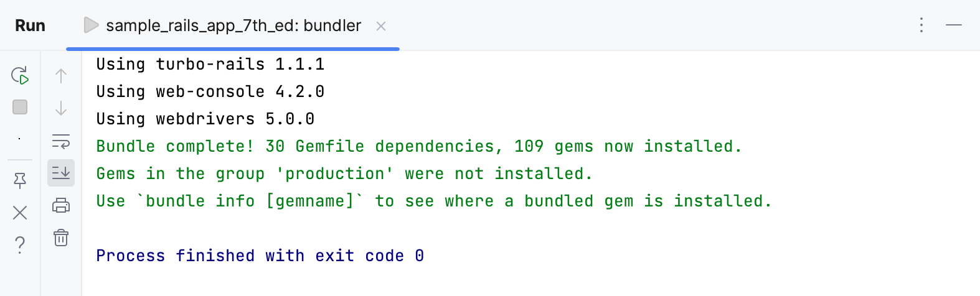Screen dimensions: 980x296
Task: Clear all console output with trash icon
Action: [x=61, y=238]
